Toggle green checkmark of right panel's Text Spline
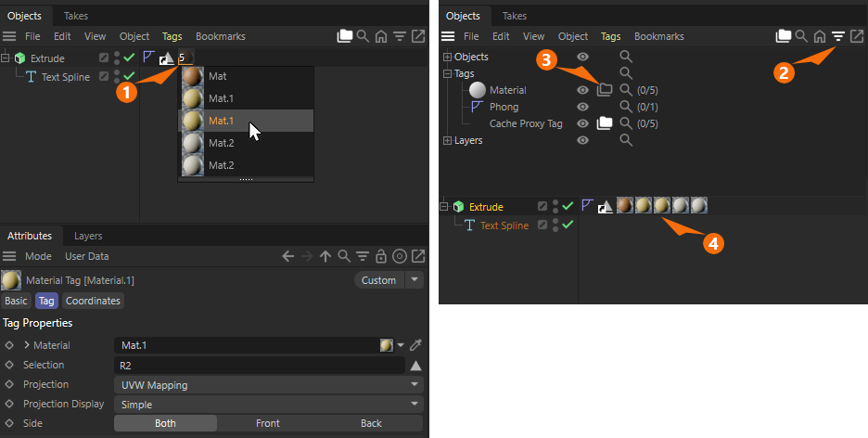The image size is (868, 438). pos(568,225)
